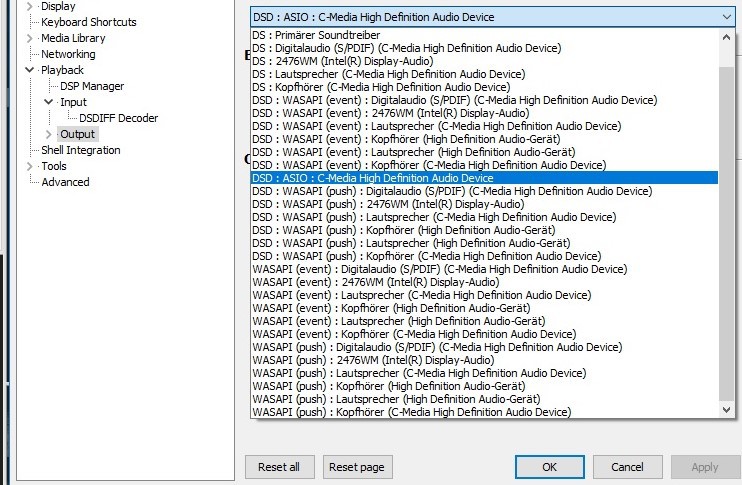Select plain WASAPI (event) Digitalaudio S/PDIF
Image resolution: width=742 pixels, height=485 pixels.
(484, 269)
